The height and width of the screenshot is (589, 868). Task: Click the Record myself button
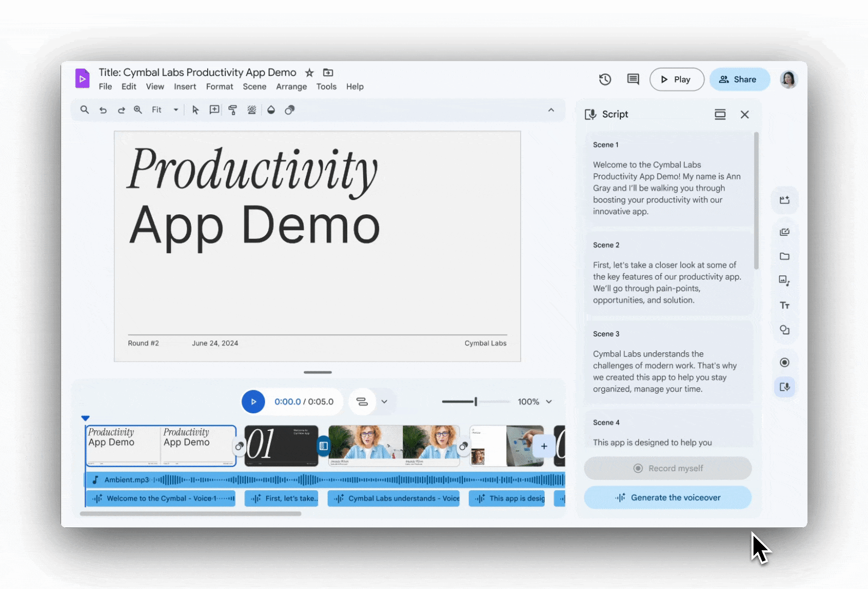click(x=668, y=468)
